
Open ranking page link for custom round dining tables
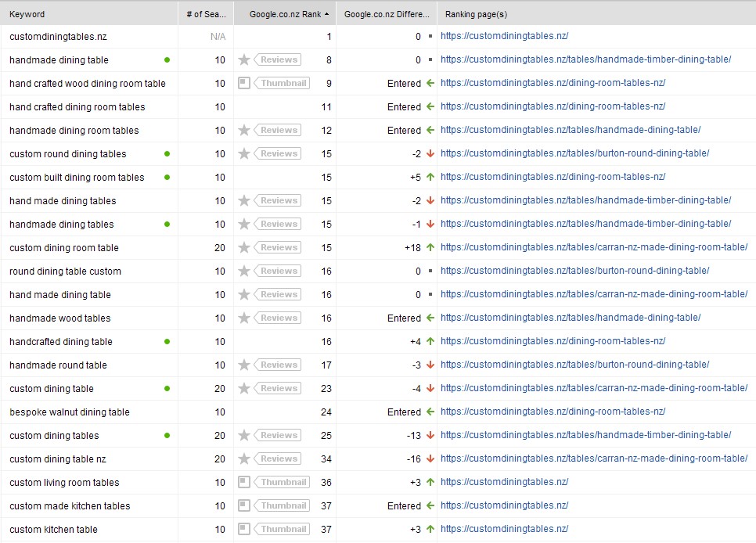[x=574, y=153]
